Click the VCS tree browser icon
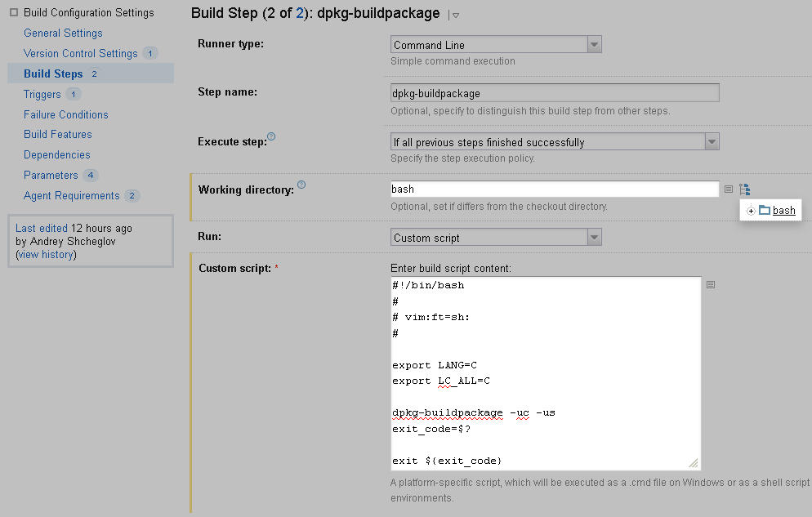The width and height of the screenshot is (812, 517). point(744,189)
